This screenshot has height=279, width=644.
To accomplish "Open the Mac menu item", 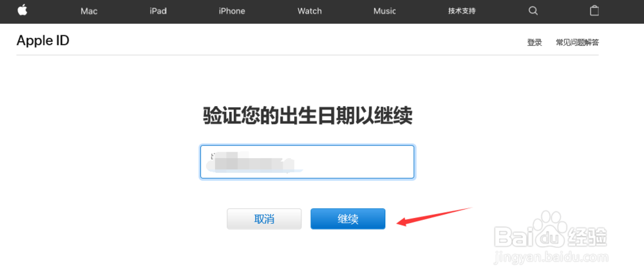I will [x=89, y=11].
